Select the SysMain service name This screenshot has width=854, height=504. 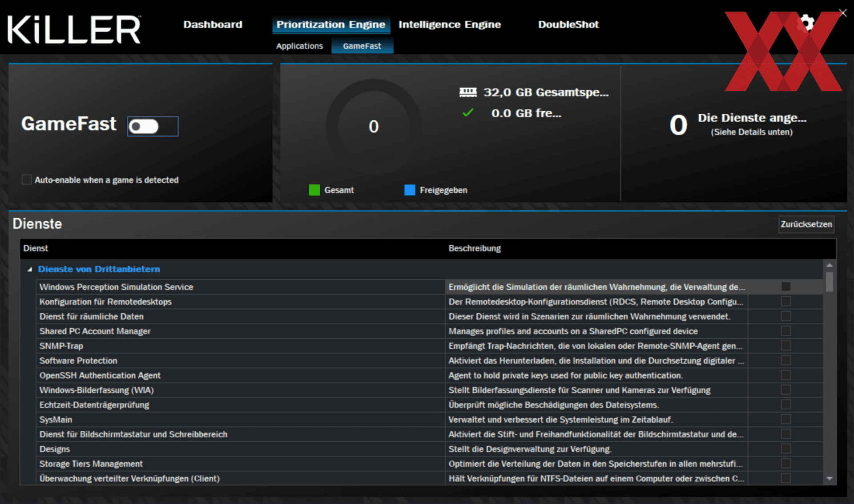56,420
